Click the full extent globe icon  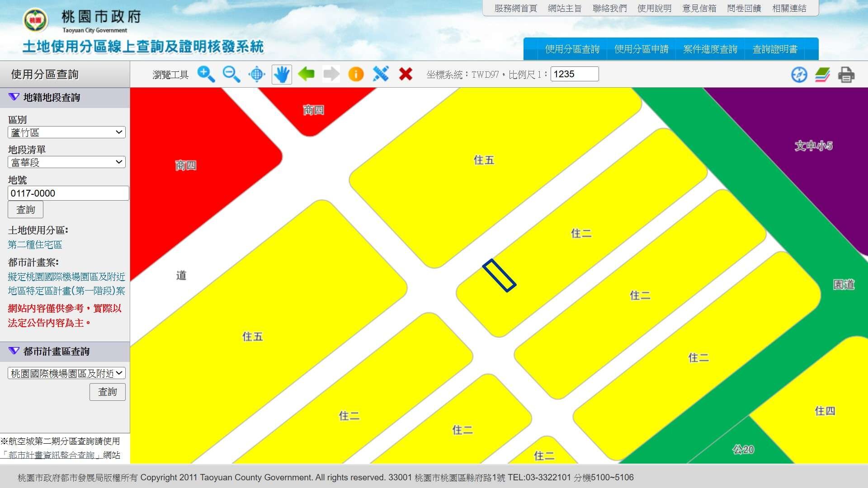(257, 74)
